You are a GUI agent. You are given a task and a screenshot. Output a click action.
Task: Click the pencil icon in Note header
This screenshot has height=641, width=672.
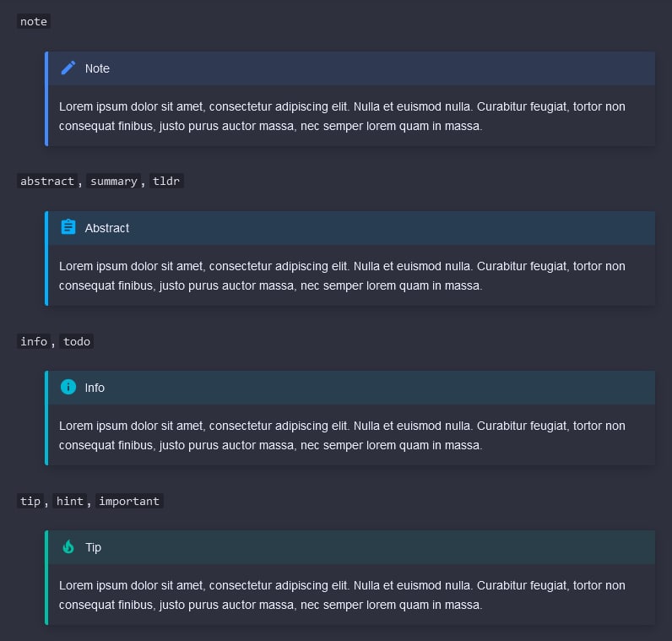[68, 68]
